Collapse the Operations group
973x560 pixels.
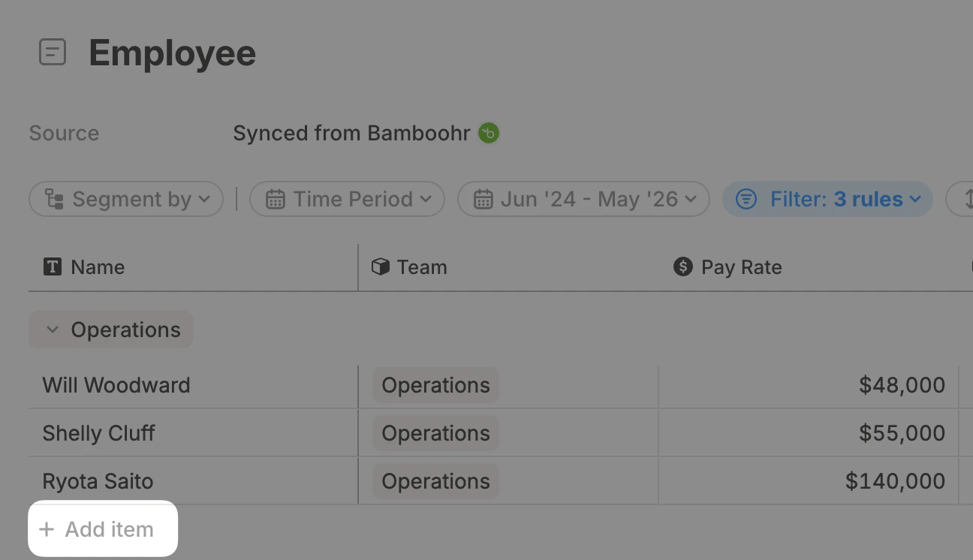point(53,330)
